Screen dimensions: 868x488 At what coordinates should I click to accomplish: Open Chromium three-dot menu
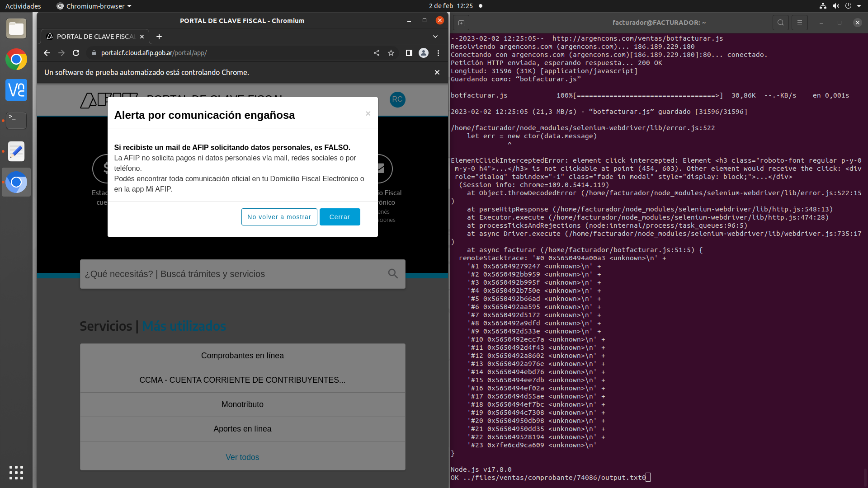click(438, 53)
